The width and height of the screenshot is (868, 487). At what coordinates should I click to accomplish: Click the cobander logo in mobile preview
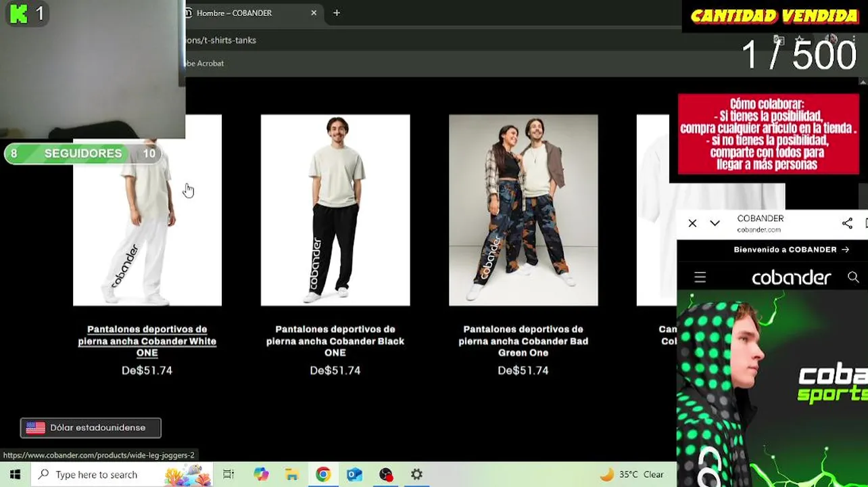pos(791,277)
